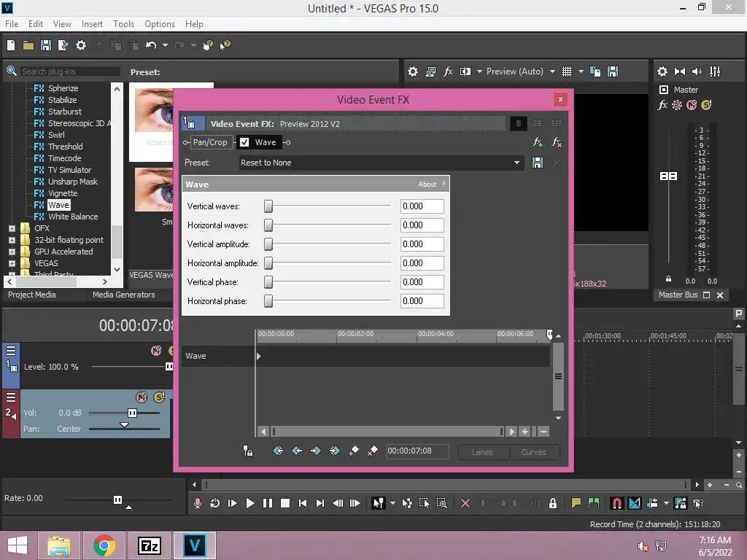
Task: Click the Lanes button
Action: pyautogui.click(x=483, y=452)
